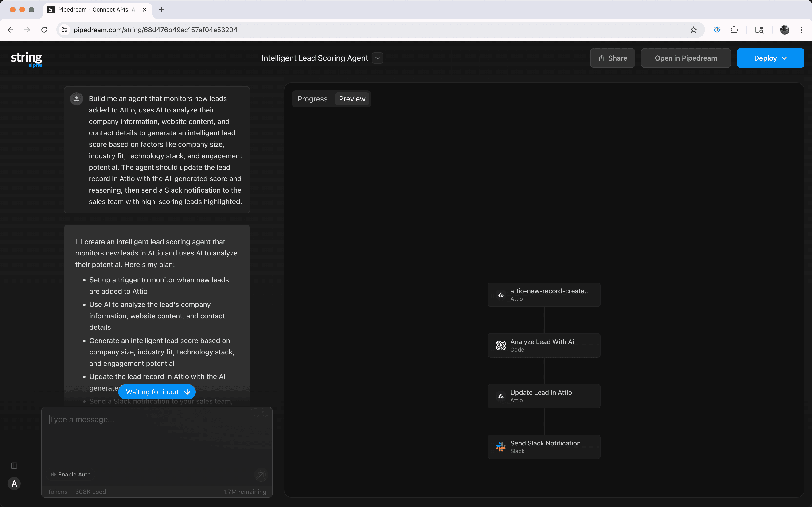Image resolution: width=812 pixels, height=507 pixels.
Task: Click the string alpha logo
Action: pyautogui.click(x=27, y=59)
